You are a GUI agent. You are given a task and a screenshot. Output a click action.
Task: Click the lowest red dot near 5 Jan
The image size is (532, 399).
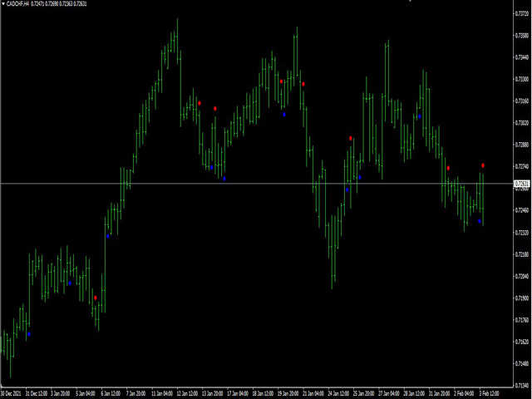[96, 298]
